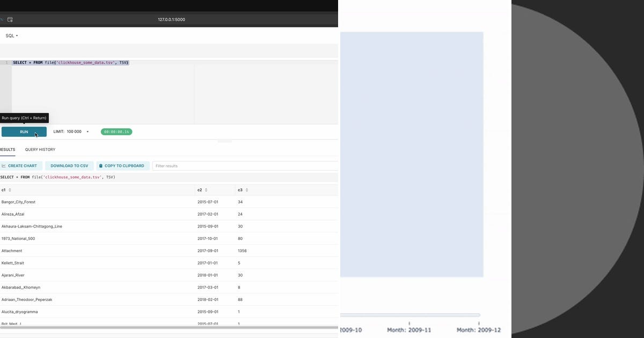
Task: Click the browser address bar showing 127.0.0.1:5000
Action: 171,19
